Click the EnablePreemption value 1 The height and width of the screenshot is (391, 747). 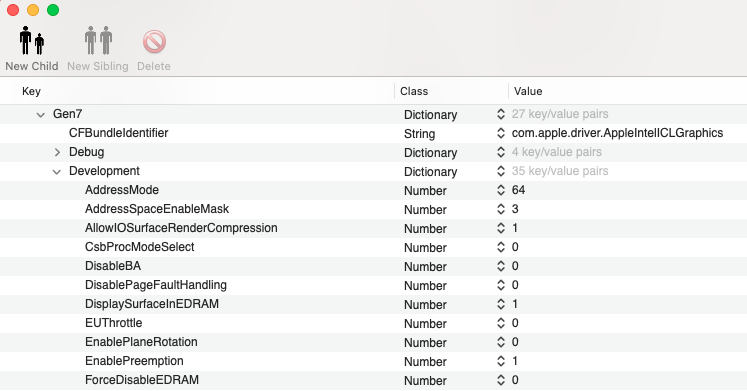[515, 361]
